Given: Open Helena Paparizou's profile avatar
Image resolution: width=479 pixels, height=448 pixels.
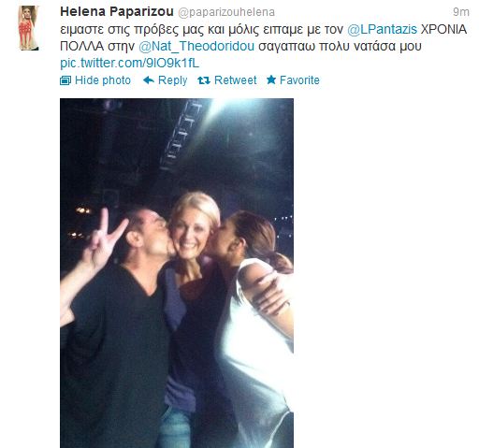Looking at the screenshot, I should point(28,28).
